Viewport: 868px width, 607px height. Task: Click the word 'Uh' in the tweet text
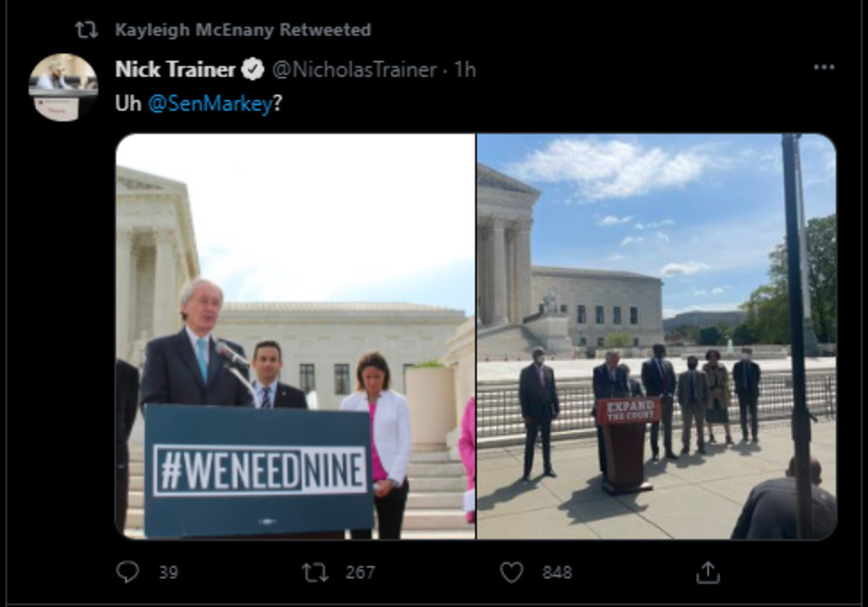tap(128, 104)
